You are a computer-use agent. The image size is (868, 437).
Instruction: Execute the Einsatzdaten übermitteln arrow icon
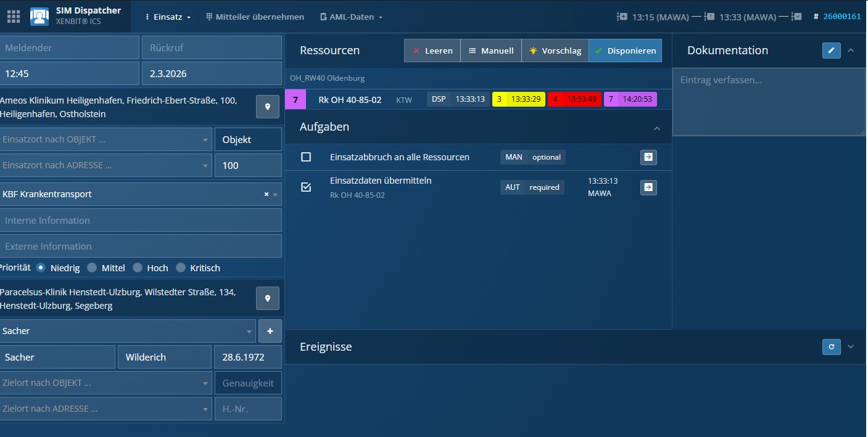(648, 187)
